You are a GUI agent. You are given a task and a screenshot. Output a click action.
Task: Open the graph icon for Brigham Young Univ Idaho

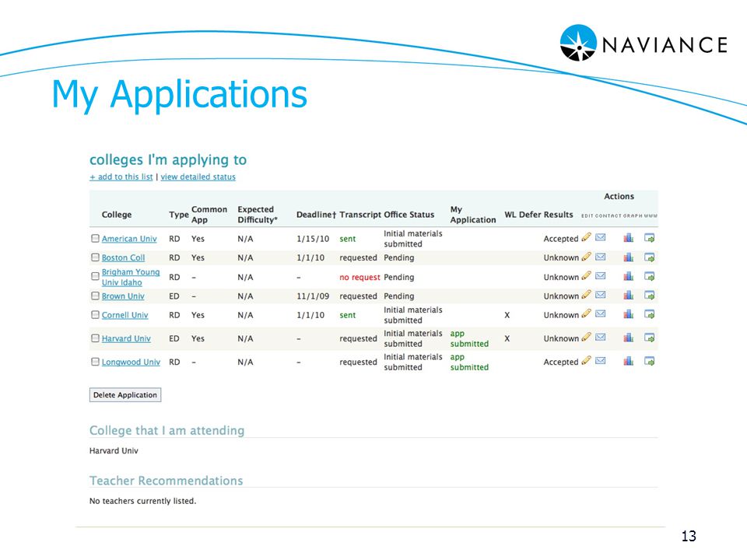pos(629,275)
